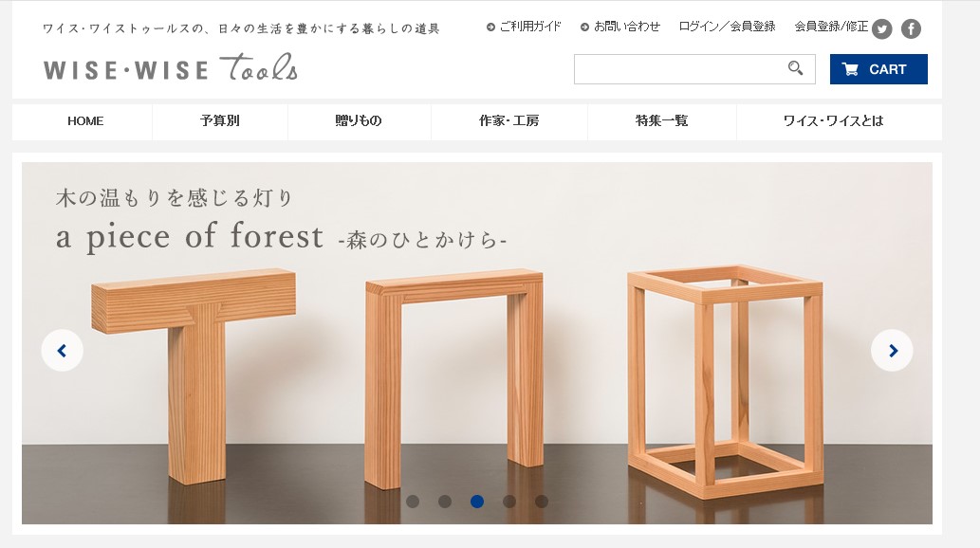Open the Twitter icon link
This screenshot has height=548, width=980.
(881, 28)
